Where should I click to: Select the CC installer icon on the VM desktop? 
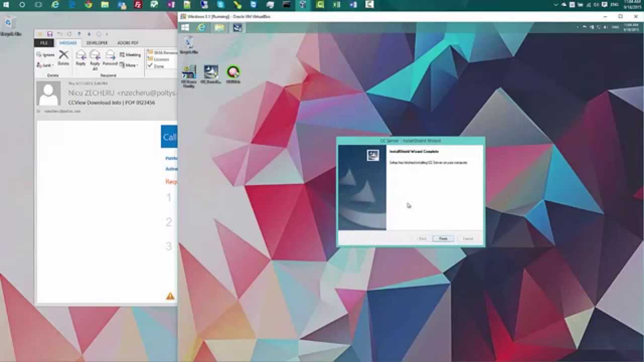[x=211, y=74]
